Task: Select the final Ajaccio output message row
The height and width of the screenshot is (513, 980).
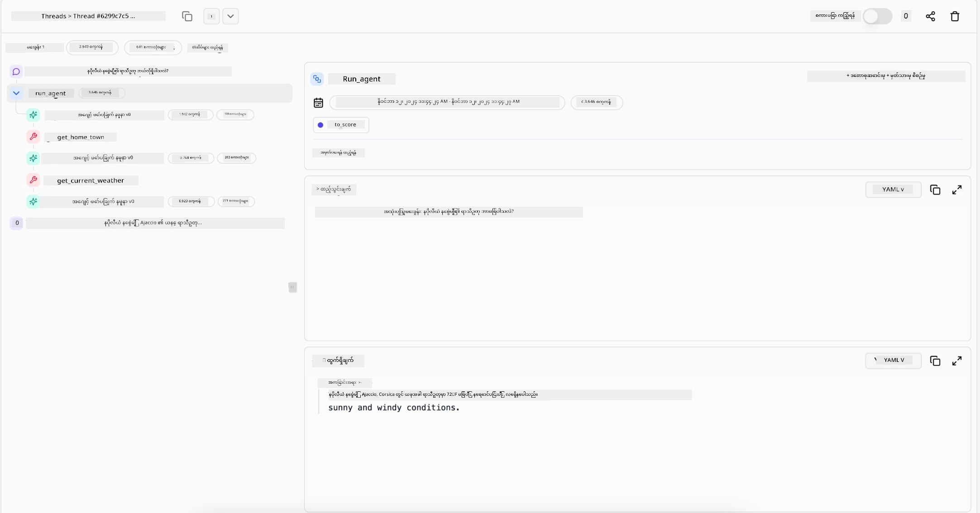Action: tap(153, 223)
